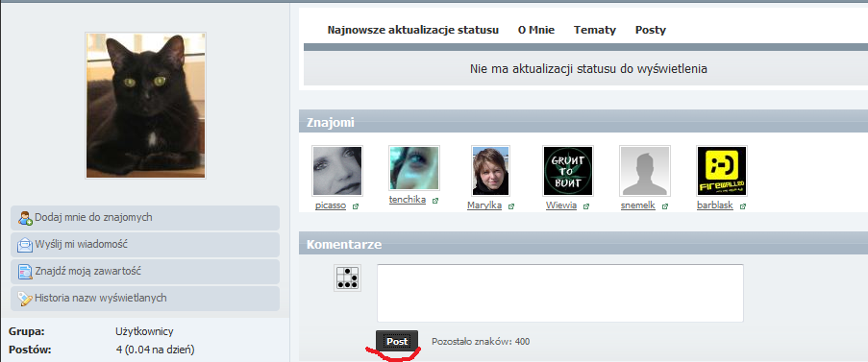Click the document search icon for Znajdź moją zawartość

click(25, 272)
